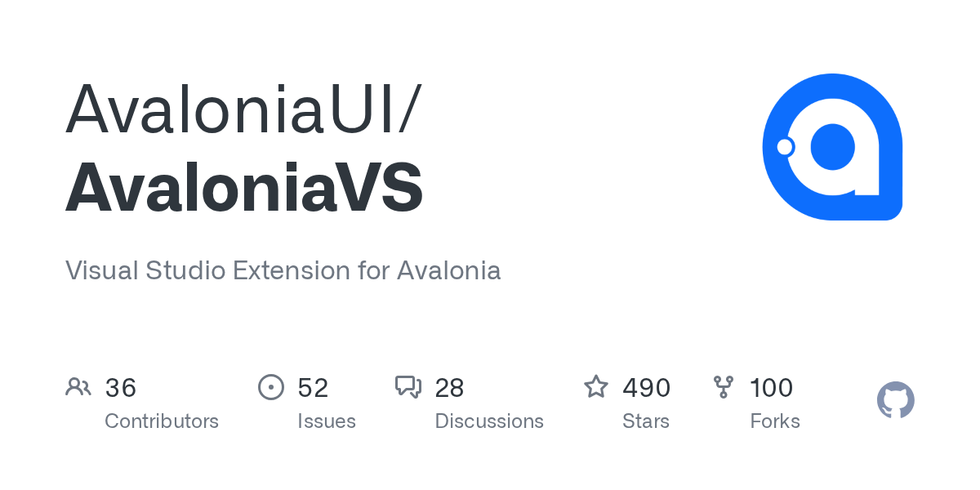Click the 28 discussions count
This screenshot has height=490, width=980.
pos(450,388)
